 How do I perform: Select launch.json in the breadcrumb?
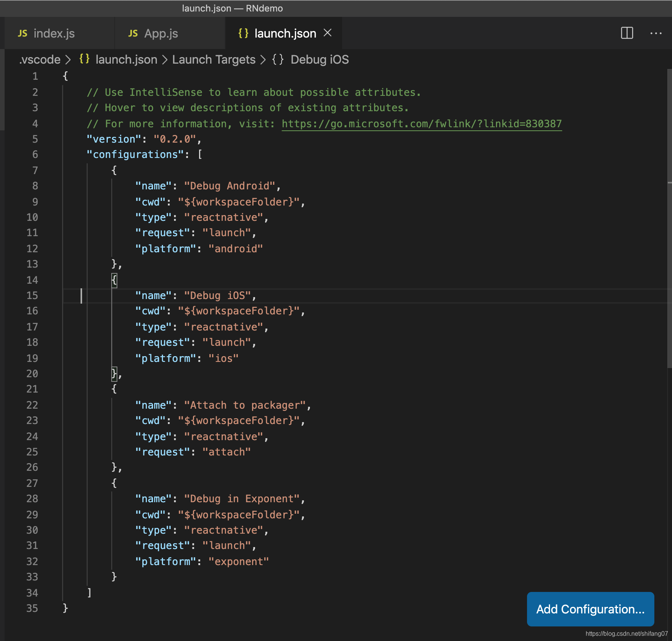[x=126, y=60]
